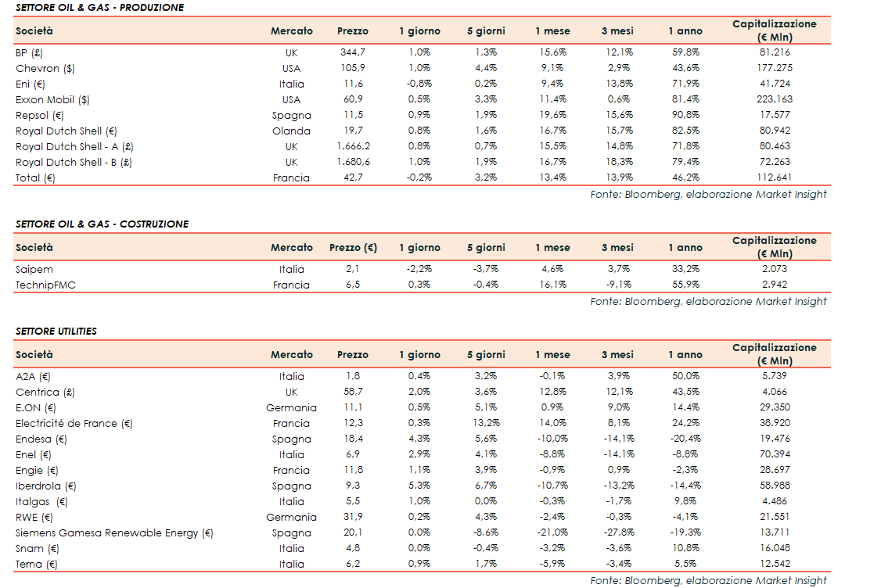Select the Chevron ($) row name
This screenshot has height=588, width=881.
[x=45, y=69]
